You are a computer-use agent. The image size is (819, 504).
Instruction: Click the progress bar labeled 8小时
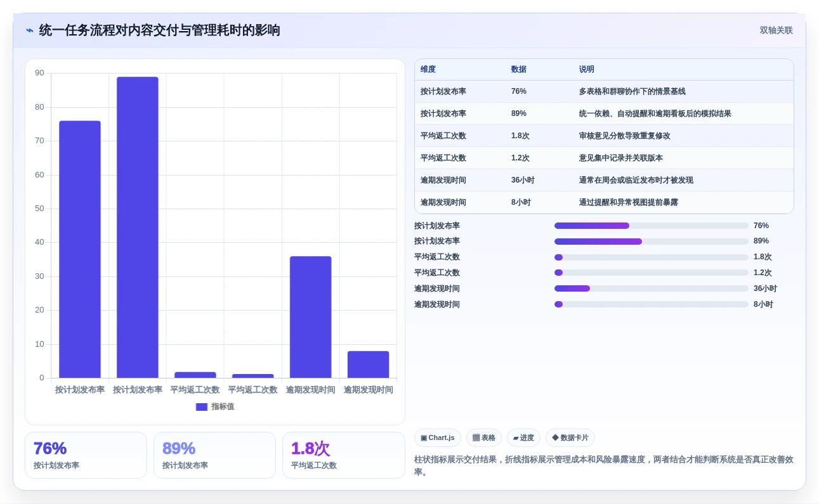652,304
